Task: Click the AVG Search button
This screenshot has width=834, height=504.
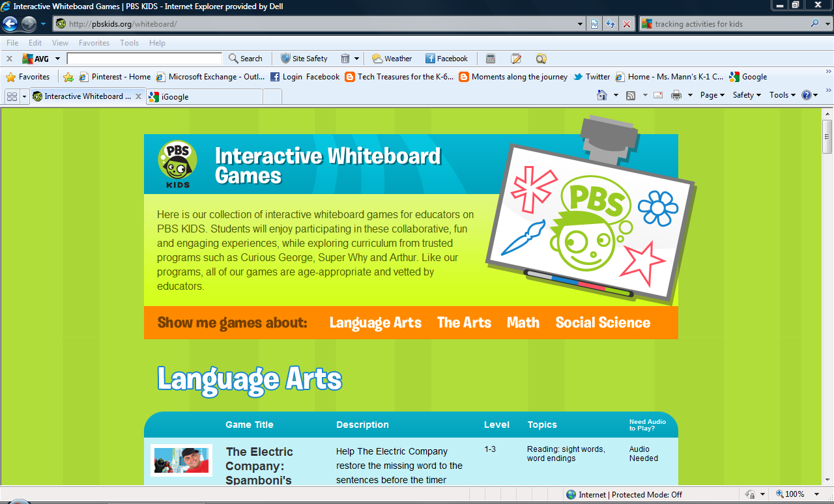Action: pyautogui.click(x=246, y=58)
